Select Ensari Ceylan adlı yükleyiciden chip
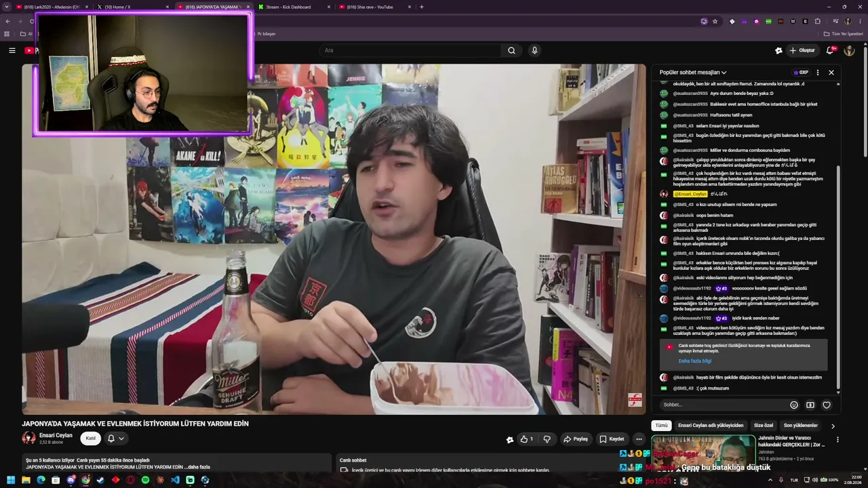Image resolution: width=868 pixels, height=488 pixels. 711,426
